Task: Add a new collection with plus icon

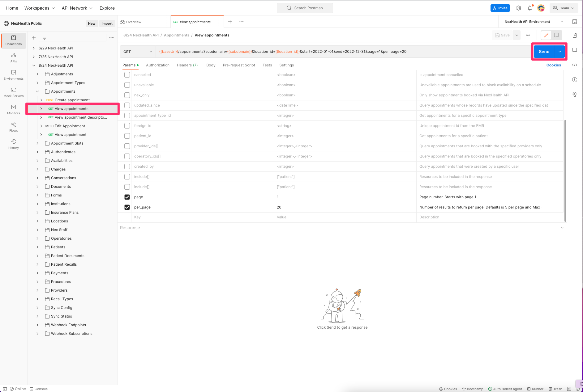Action: tap(34, 38)
